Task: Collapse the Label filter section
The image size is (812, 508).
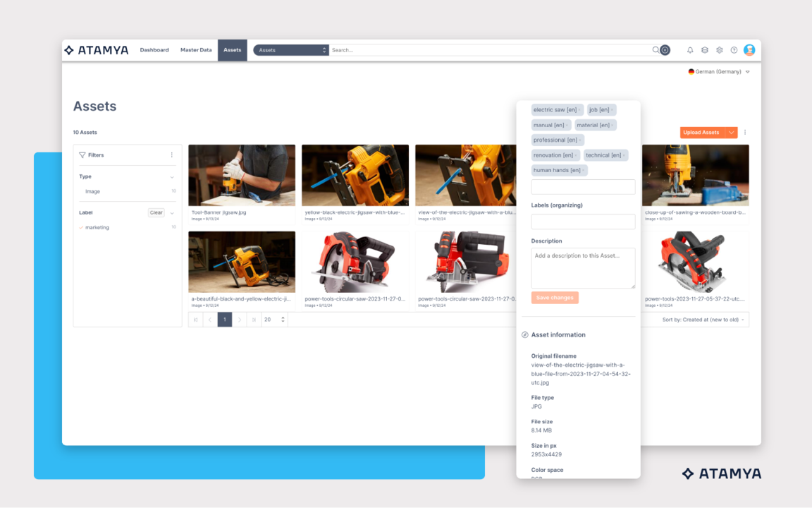Action: point(172,212)
